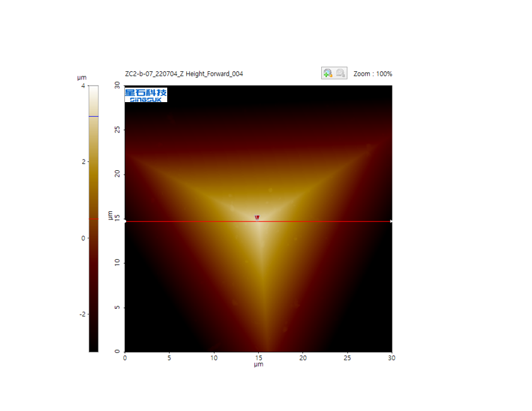This screenshot has height=411, width=532.
Task: Click the 0 origin label on the horizontal axis
Action: (125, 357)
